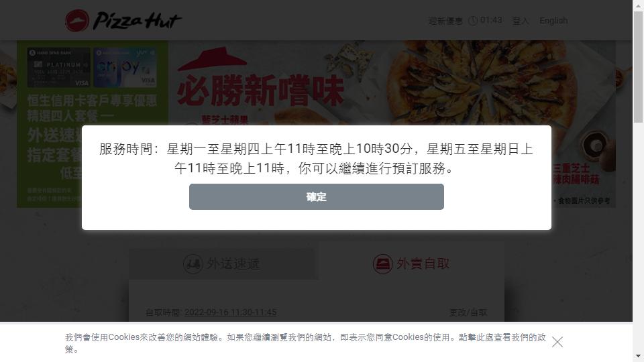The image size is (644, 362).
Task: Click the pickup time 2022-09-16 11:30-11:45 link
Action: 230,312
